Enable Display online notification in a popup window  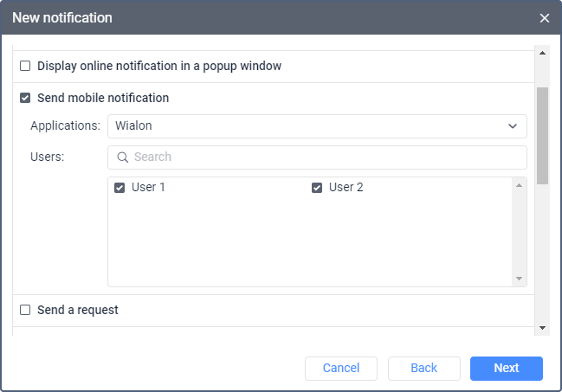(x=25, y=66)
